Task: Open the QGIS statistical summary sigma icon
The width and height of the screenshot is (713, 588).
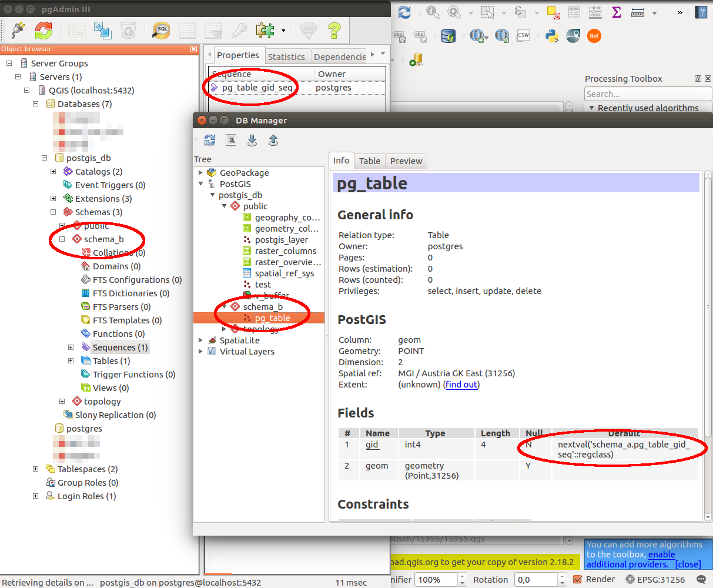Action: [x=617, y=12]
